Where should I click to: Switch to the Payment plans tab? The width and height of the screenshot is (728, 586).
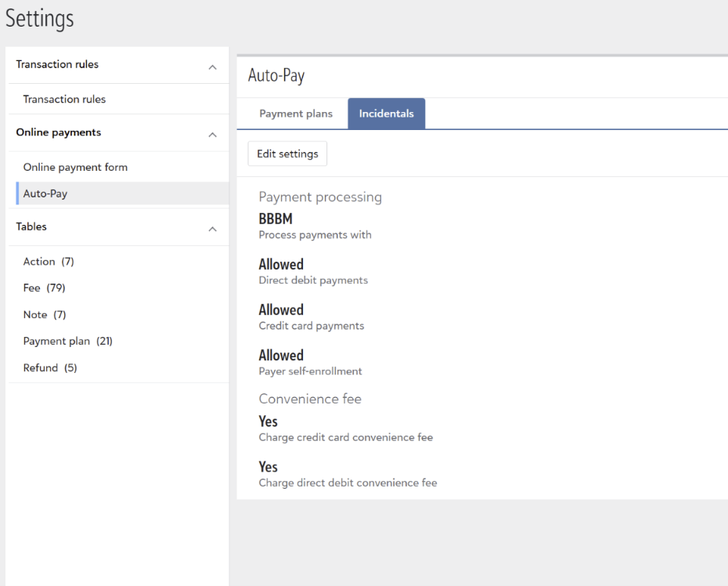click(x=296, y=114)
